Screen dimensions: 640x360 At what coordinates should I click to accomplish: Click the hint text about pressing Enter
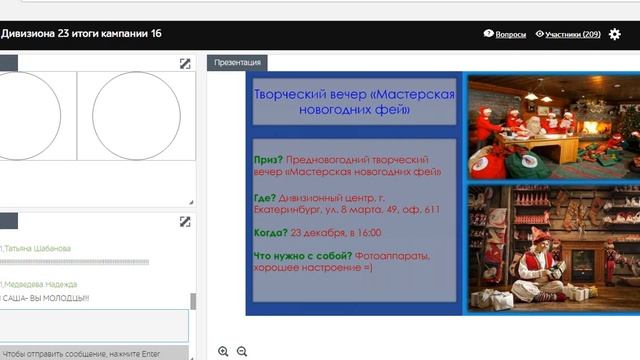coord(81,354)
